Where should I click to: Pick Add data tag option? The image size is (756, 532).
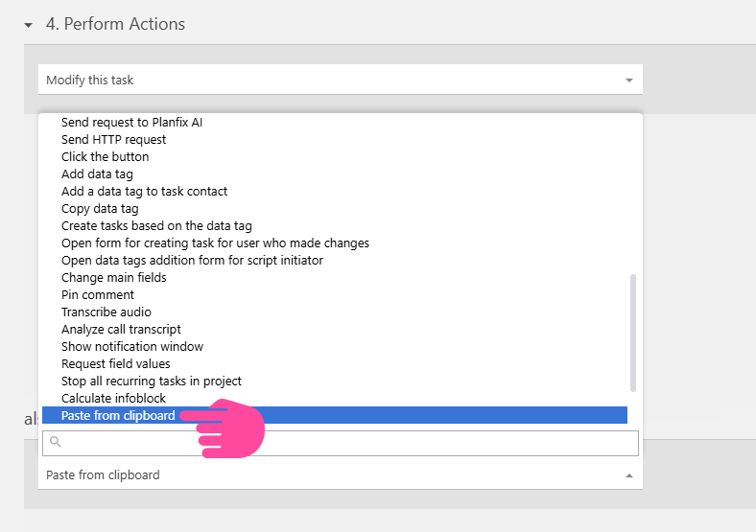tap(97, 173)
